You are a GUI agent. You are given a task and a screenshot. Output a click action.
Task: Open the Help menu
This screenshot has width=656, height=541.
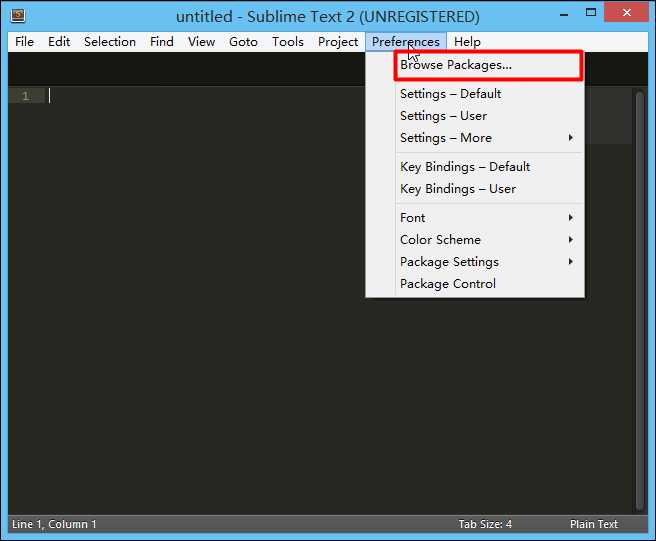point(467,42)
